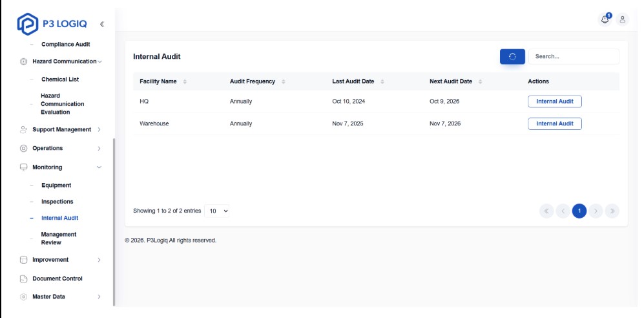Expand Operations chevron
Screen dimensions: 644x318
99,148
